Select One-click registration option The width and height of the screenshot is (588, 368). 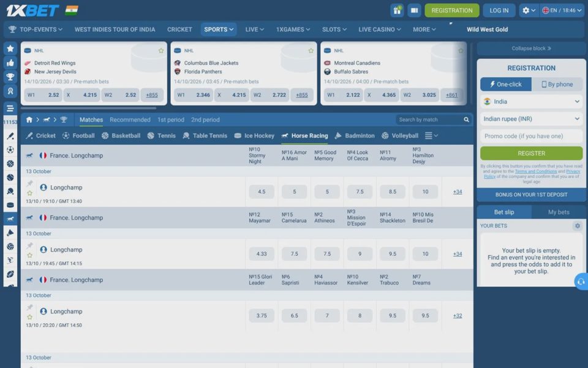click(506, 85)
